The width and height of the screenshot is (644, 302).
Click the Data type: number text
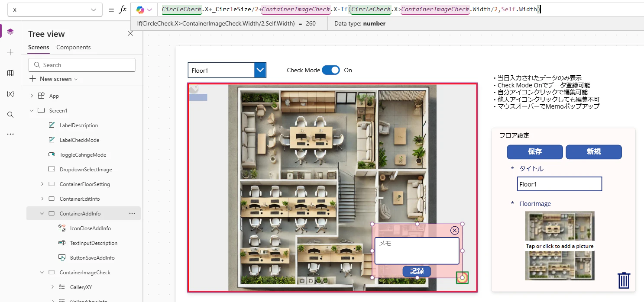(x=360, y=23)
